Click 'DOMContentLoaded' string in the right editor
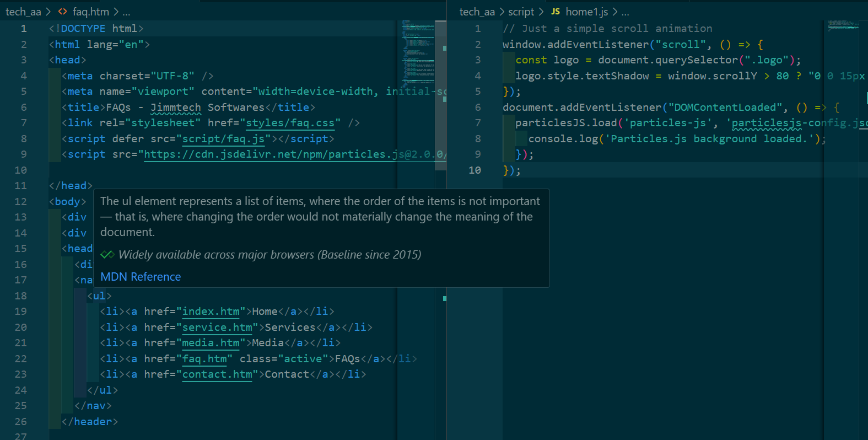The image size is (868, 440). (x=725, y=108)
